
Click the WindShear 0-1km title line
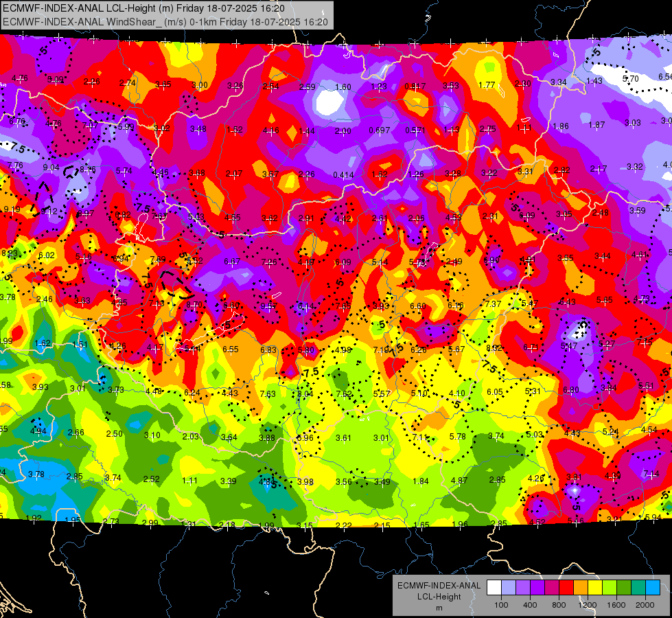pos(165,22)
